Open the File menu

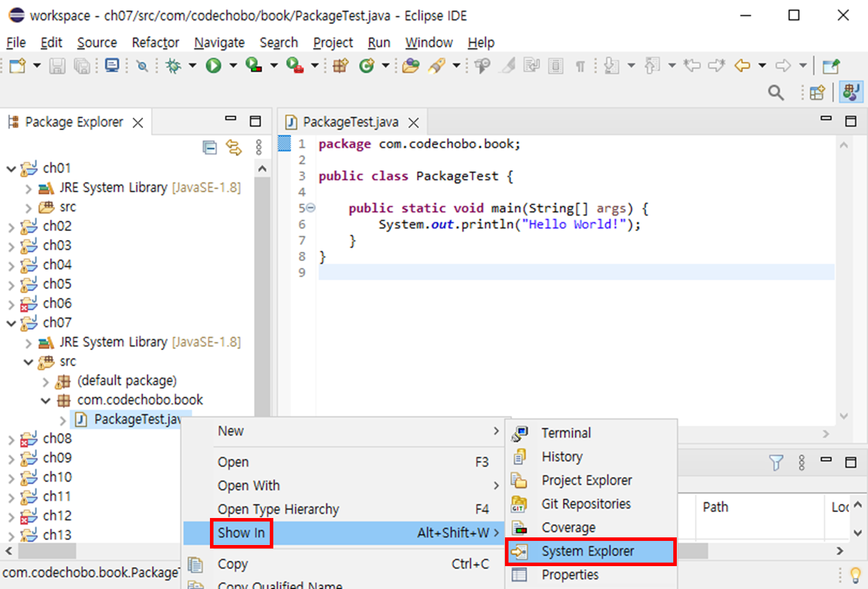pos(16,43)
